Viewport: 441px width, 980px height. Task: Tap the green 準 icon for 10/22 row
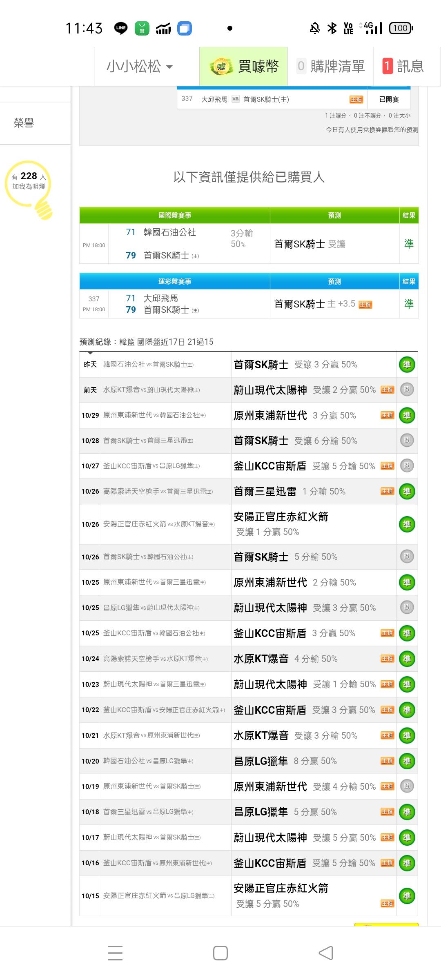(x=407, y=710)
